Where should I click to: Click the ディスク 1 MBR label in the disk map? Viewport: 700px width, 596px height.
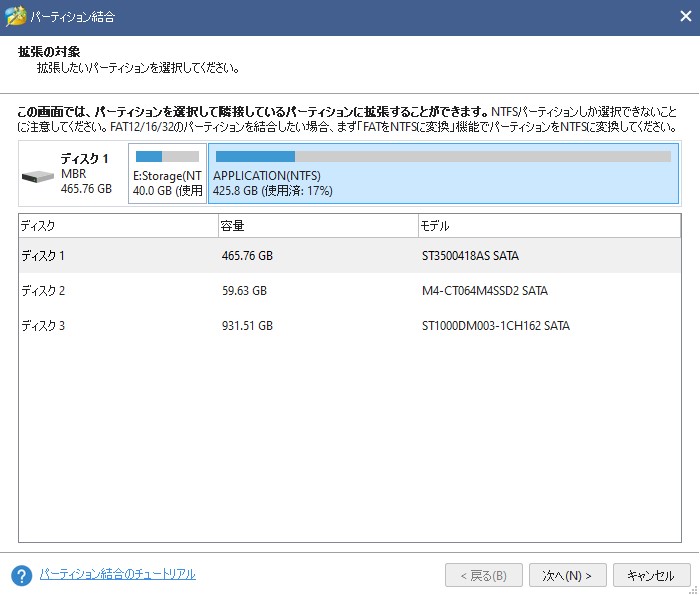coord(86,174)
